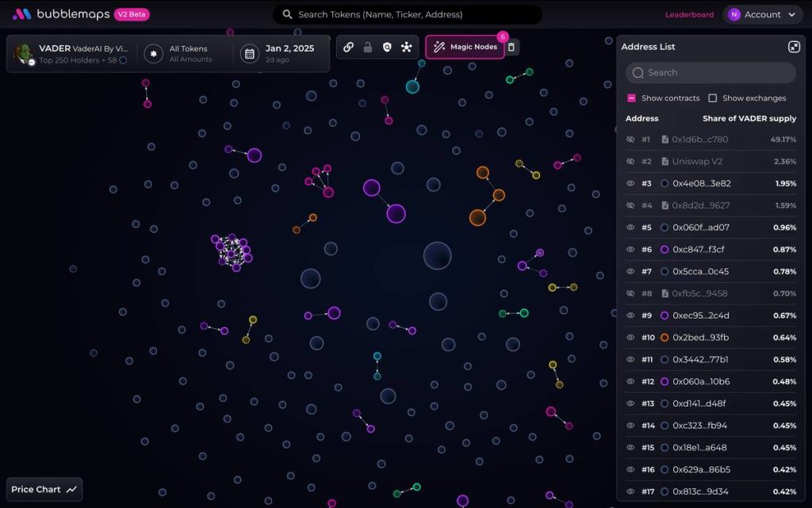Open the Account dropdown
812x508 pixels.
click(x=762, y=14)
